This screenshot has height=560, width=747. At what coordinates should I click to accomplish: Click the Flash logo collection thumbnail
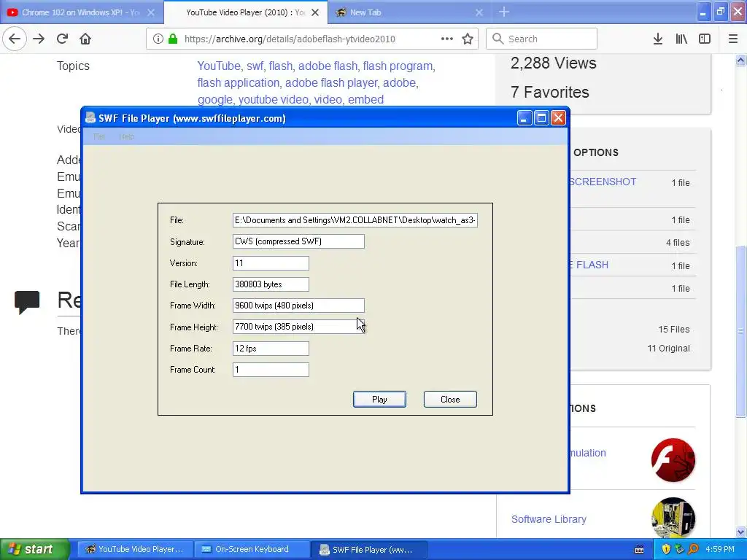[673, 460]
